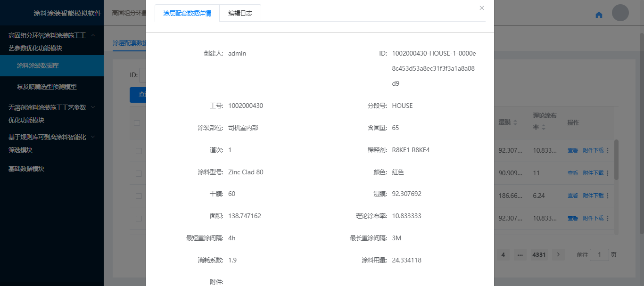Click 查看 for the 90.909 row
The image size is (644, 286).
coord(572,173)
